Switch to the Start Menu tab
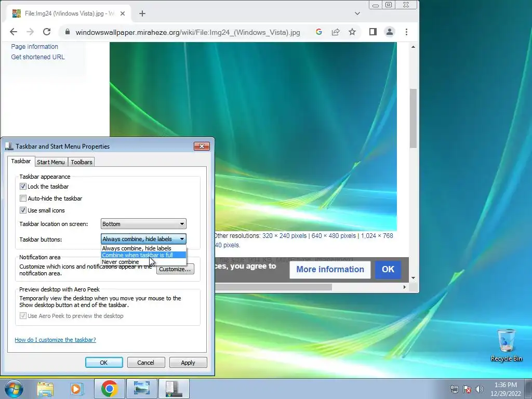This screenshot has width=532, height=399. [51, 162]
